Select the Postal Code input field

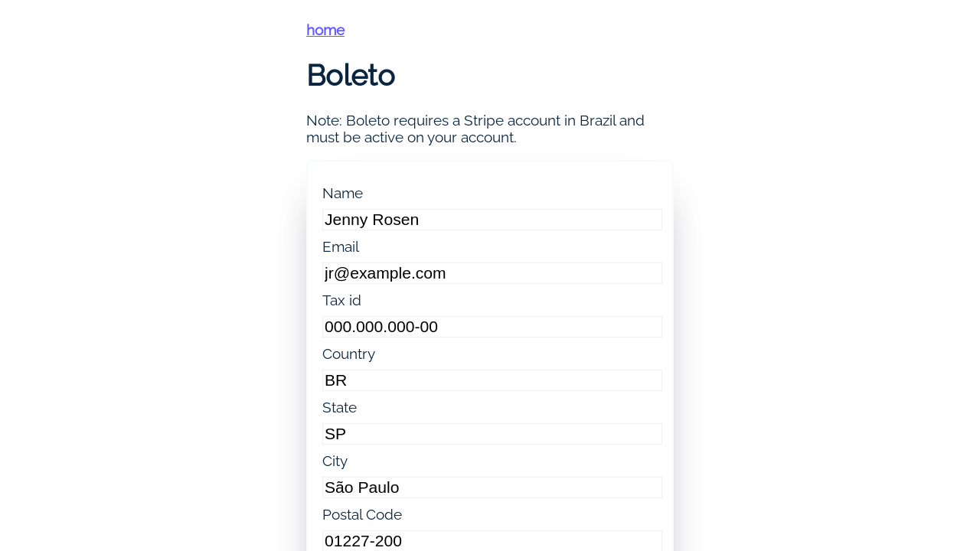(x=492, y=540)
